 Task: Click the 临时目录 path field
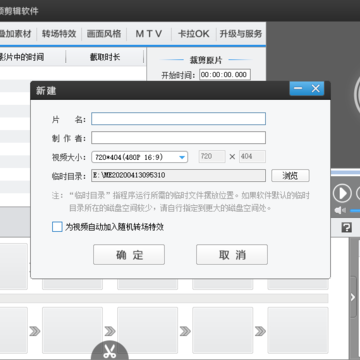(x=179, y=176)
